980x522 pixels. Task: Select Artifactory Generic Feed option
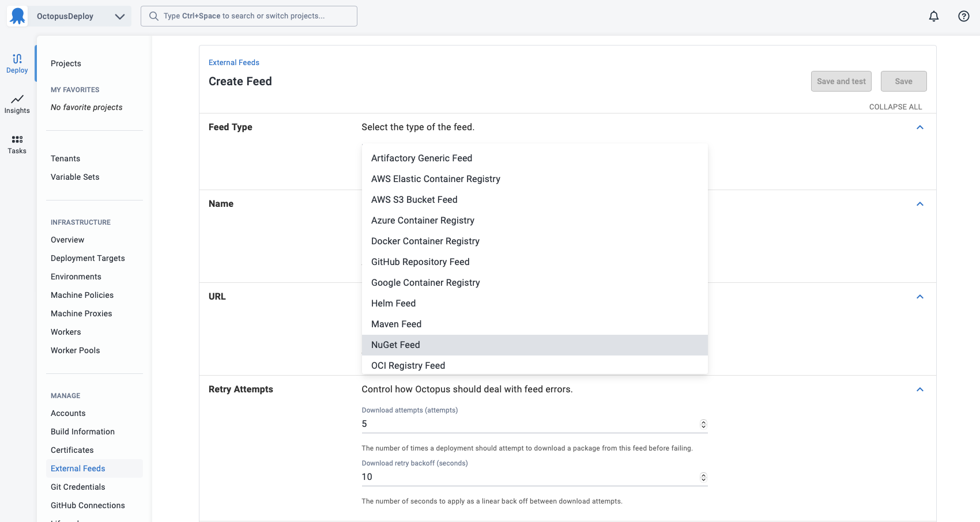click(x=535, y=158)
